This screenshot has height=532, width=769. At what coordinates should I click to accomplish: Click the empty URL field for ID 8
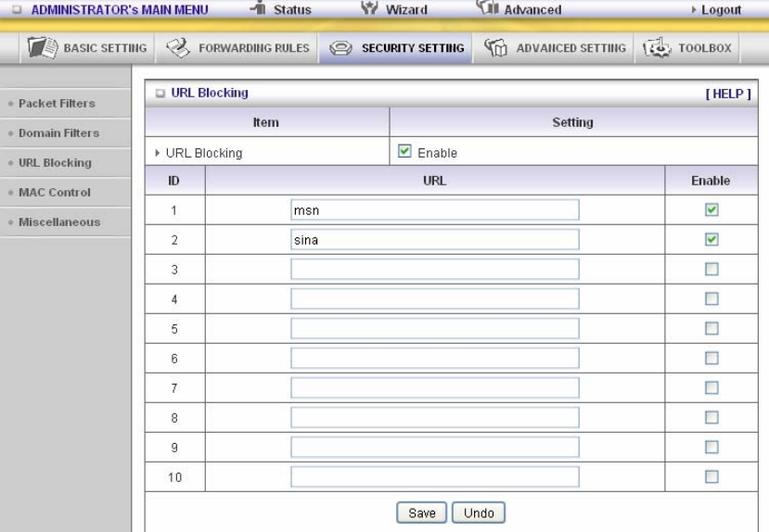coord(434,417)
